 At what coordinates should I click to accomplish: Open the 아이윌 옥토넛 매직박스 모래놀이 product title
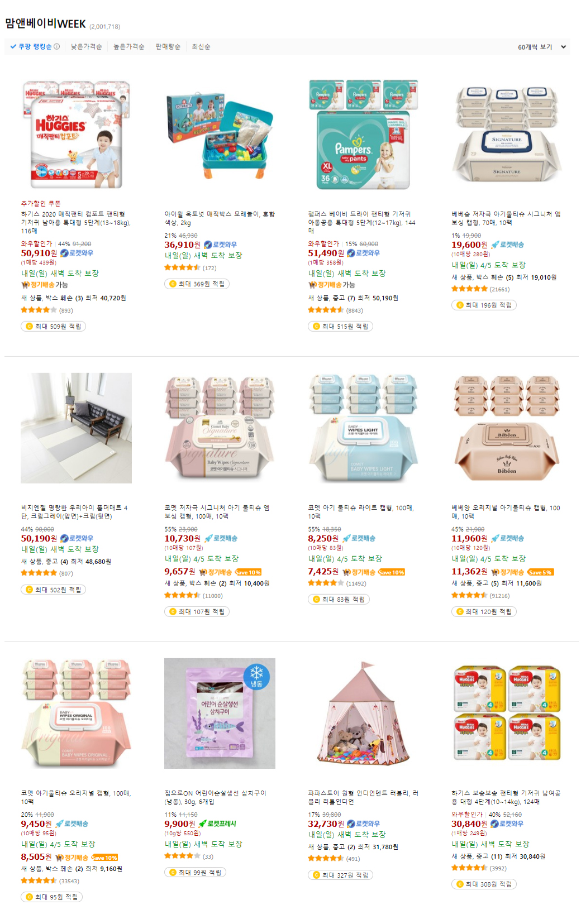point(220,218)
